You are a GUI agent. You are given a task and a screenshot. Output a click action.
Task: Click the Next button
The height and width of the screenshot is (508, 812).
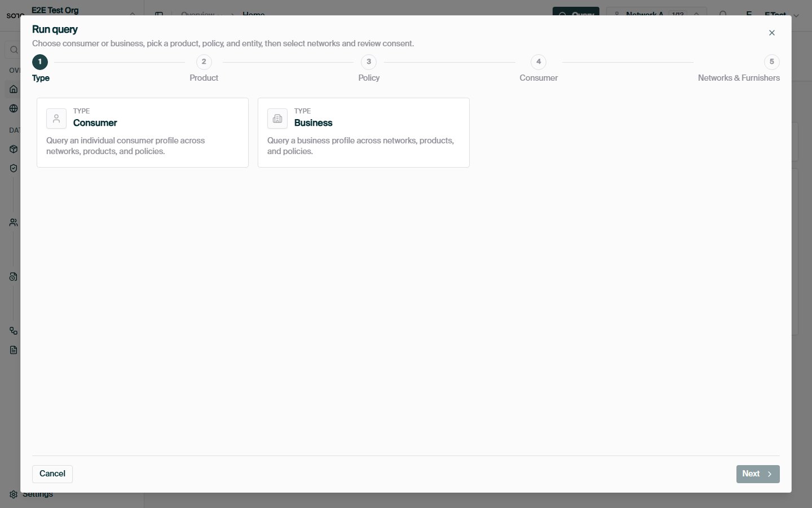[x=758, y=474]
